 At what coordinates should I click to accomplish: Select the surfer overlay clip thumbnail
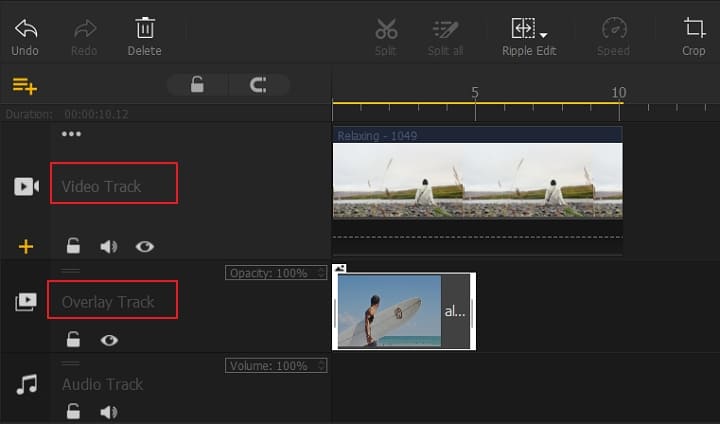coord(389,311)
